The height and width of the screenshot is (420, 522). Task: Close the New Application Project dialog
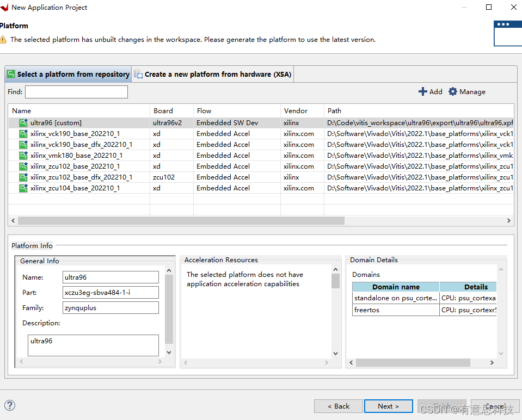(514, 7)
